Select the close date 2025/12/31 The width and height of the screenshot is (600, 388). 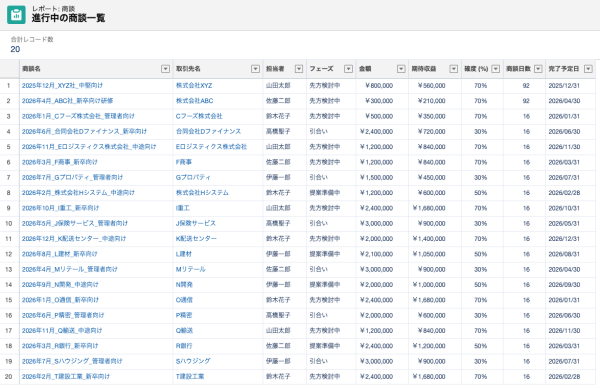564,86
